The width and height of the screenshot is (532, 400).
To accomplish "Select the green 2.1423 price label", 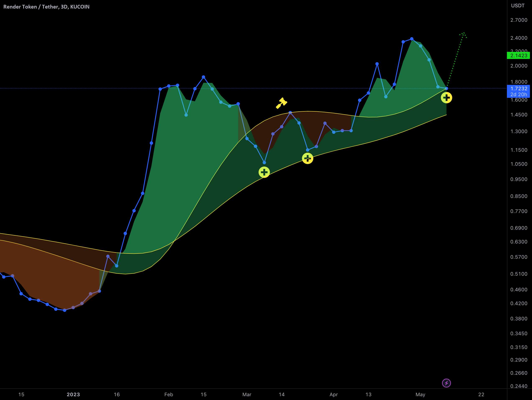I will [518, 56].
